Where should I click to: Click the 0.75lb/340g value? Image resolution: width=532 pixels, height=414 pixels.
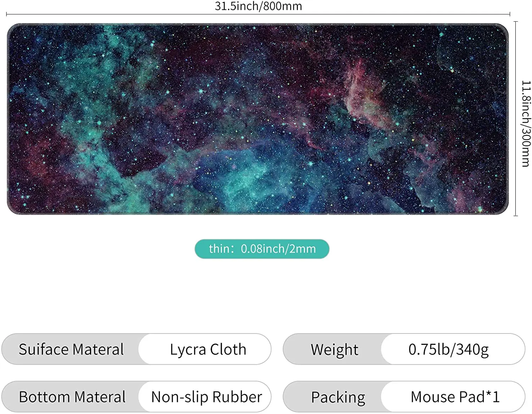tap(449, 349)
